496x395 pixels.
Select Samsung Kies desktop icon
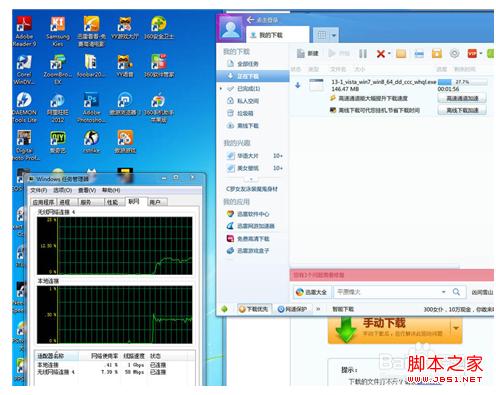58,32
